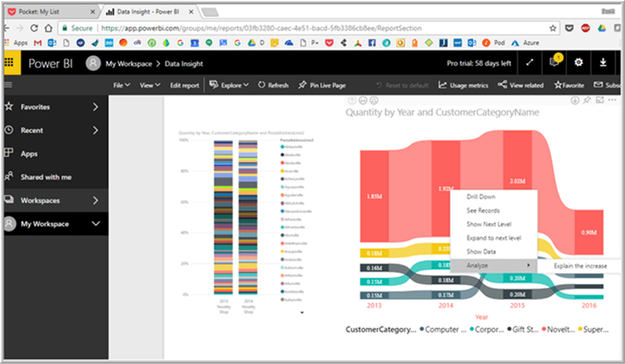Mark report as Favorite
The height and width of the screenshot is (364, 625).
(x=569, y=85)
